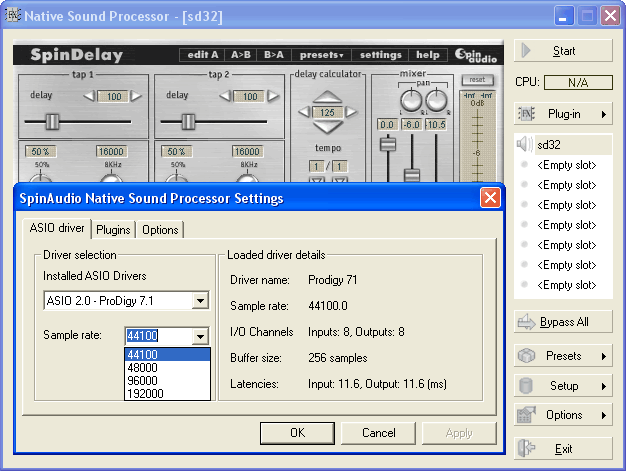626x471 pixels.
Task: Open SpinDelay settings menu item
Action: pyautogui.click(x=380, y=55)
